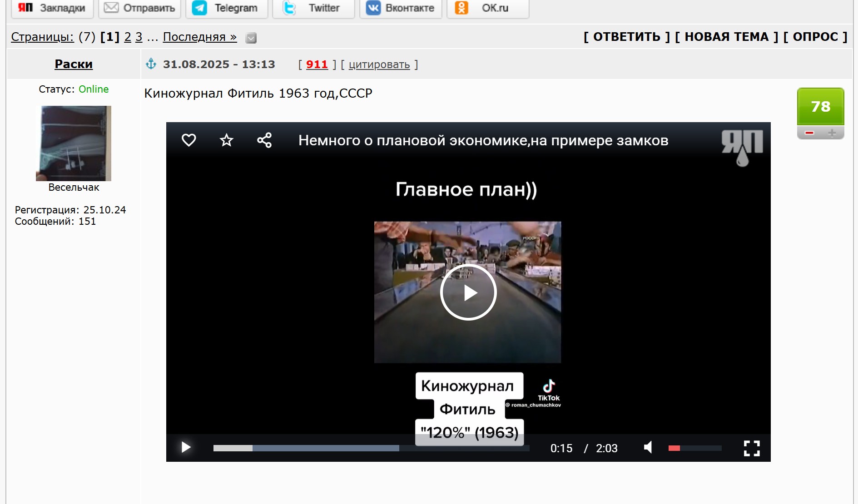Click the Регистрация: 25.10.24 line
858x504 pixels.
70,210
